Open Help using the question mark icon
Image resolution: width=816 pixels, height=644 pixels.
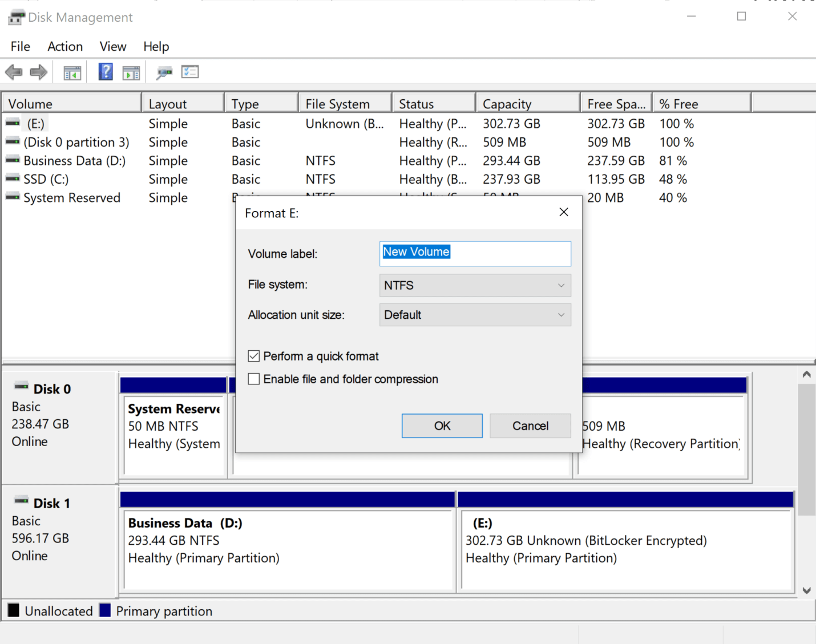click(105, 71)
